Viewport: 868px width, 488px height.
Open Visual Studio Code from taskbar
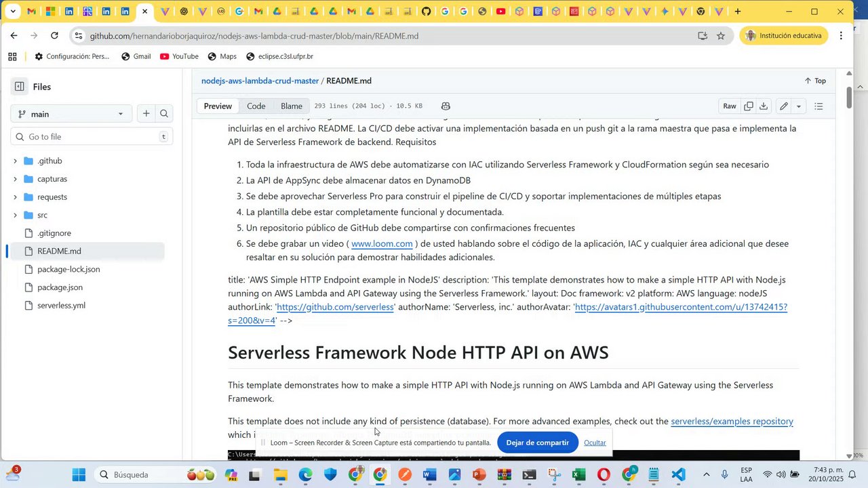coord(679,475)
